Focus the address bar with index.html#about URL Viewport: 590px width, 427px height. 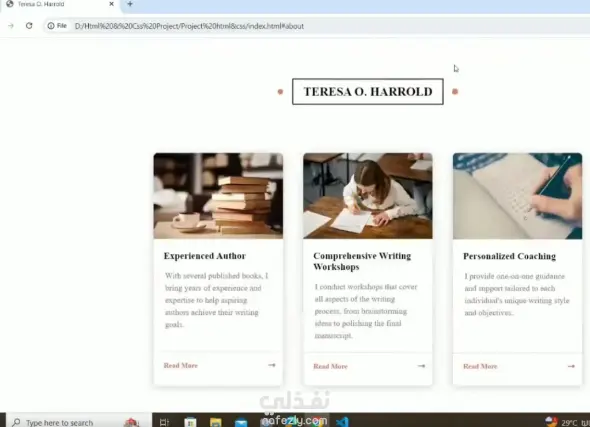pyautogui.click(x=316, y=26)
